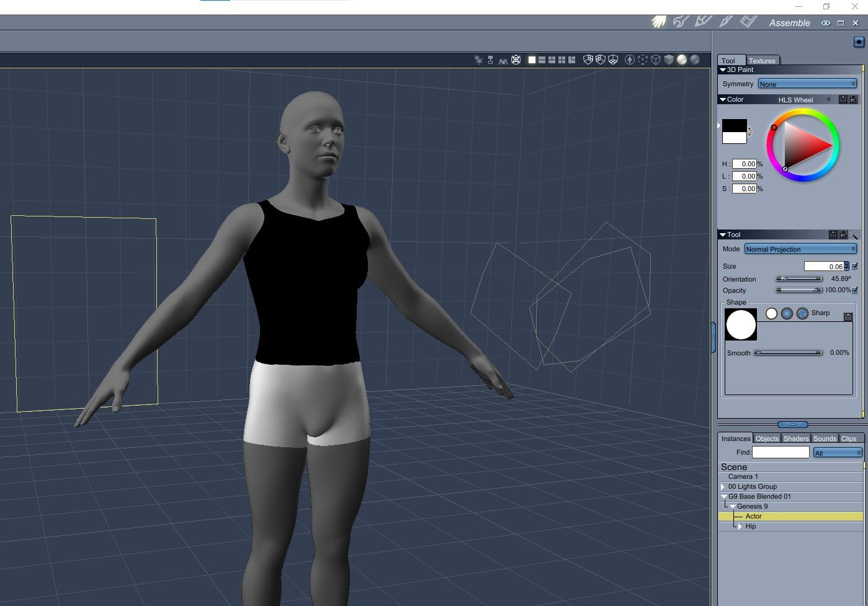The height and width of the screenshot is (606, 868).
Task: Collapse the Color section
Action: point(723,99)
